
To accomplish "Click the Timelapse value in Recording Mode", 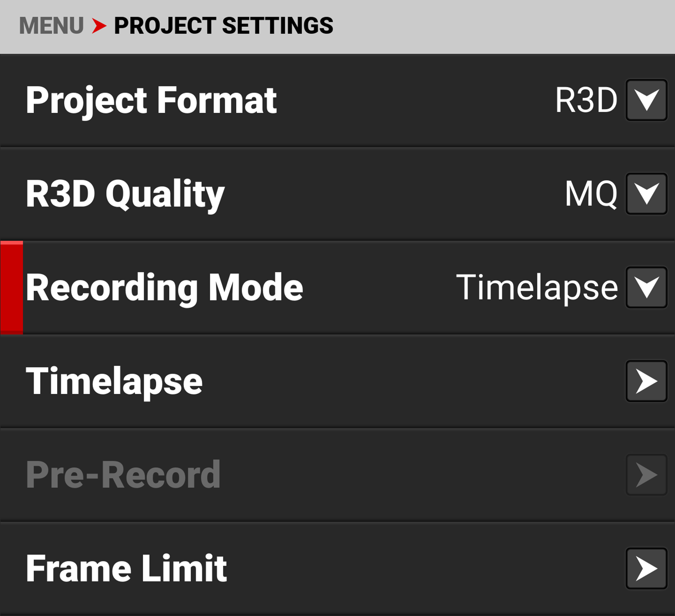I will (x=537, y=287).
